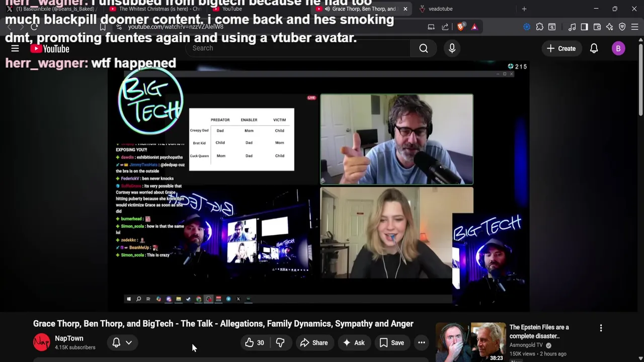Expand the subscription notification dropdown chevron
The image size is (644, 362).
(129, 342)
